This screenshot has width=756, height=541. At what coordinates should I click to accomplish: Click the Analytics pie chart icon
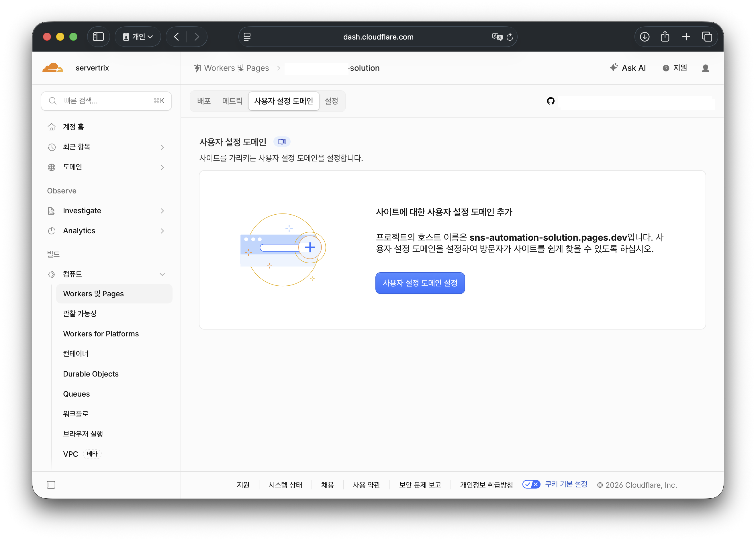click(x=52, y=230)
